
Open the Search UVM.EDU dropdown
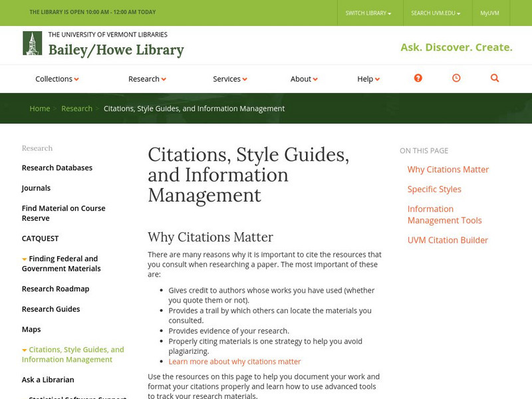point(436,13)
